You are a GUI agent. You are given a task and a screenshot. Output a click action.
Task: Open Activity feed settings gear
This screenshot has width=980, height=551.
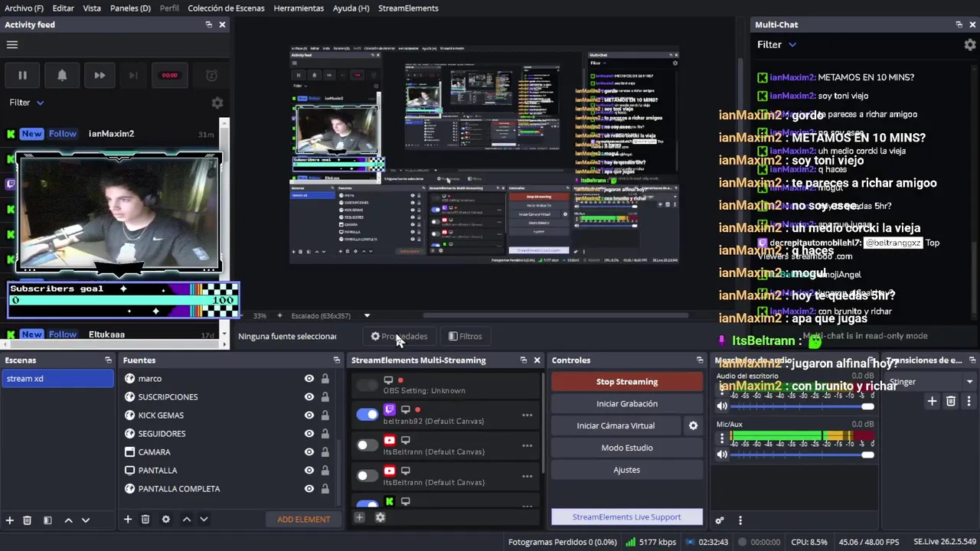tap(217, 103)
